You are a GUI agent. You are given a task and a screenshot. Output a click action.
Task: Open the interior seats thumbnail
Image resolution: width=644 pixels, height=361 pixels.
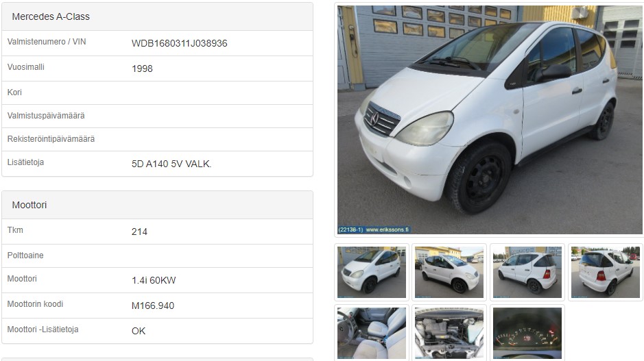(x=372, y=333)
